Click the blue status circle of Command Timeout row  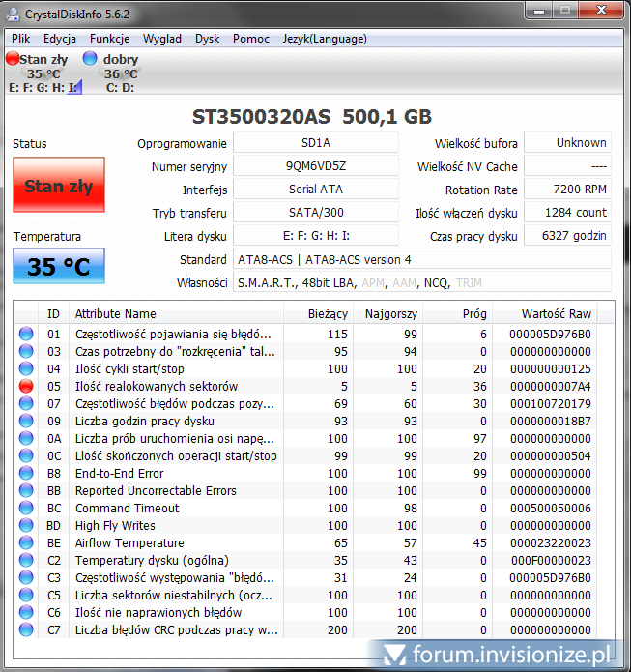pos(26,508)
